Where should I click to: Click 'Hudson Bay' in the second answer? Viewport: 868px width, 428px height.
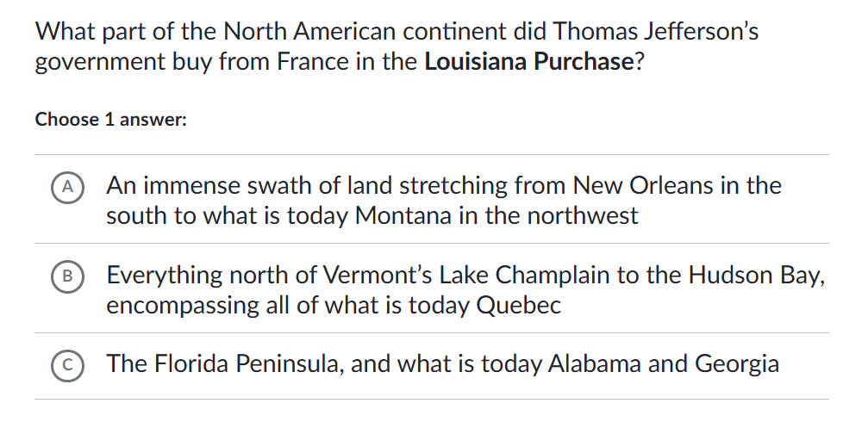click(756, 276)
